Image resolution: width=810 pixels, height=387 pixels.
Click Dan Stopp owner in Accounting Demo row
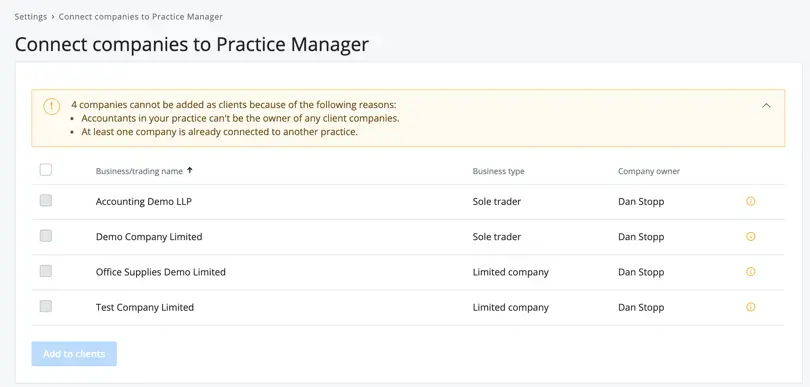641,202
